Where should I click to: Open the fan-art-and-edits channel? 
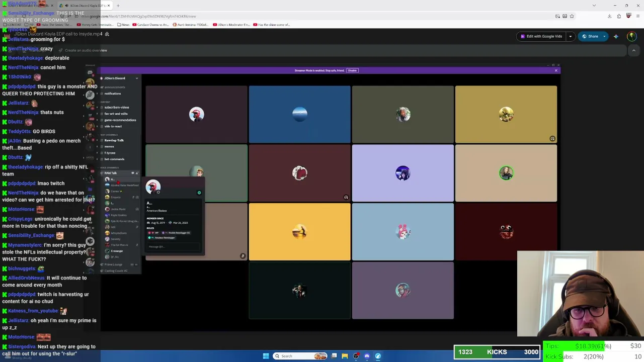[x=115, y=114]
